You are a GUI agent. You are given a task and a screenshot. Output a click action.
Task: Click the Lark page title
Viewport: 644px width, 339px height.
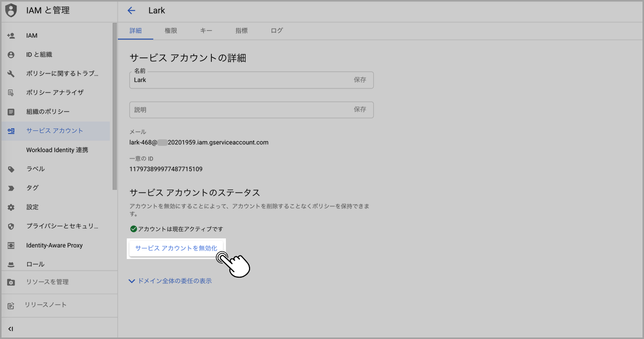click(156, 11)
